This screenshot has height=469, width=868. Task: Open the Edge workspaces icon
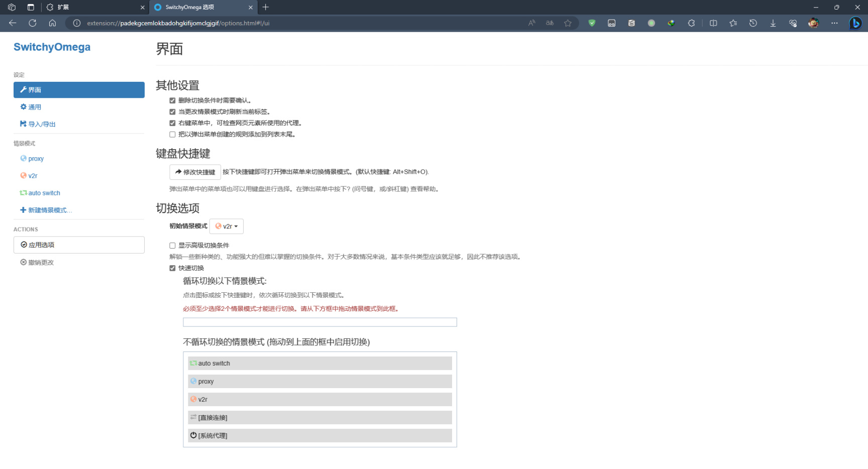[x=12, y=7]
